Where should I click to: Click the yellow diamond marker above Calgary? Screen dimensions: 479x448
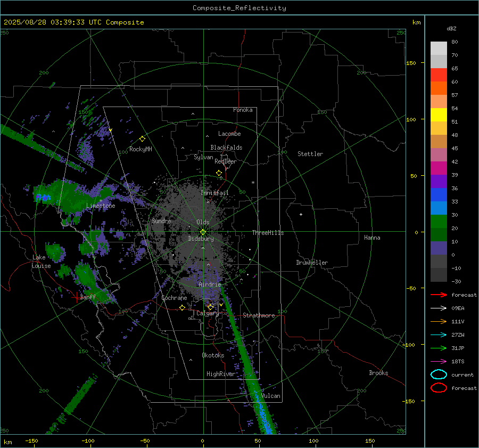(x=210, y=307)
